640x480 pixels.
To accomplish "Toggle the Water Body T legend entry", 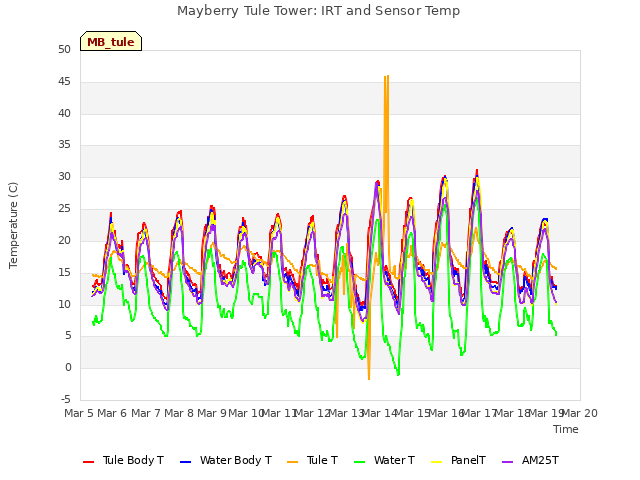I will [x=226, y=460].
